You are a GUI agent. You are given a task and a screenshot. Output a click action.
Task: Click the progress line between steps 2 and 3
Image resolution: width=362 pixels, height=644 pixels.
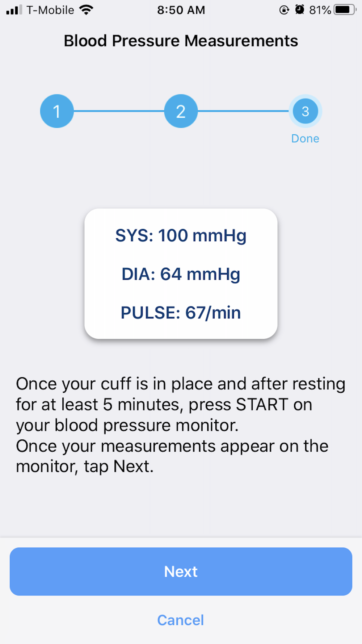[243, 111]
